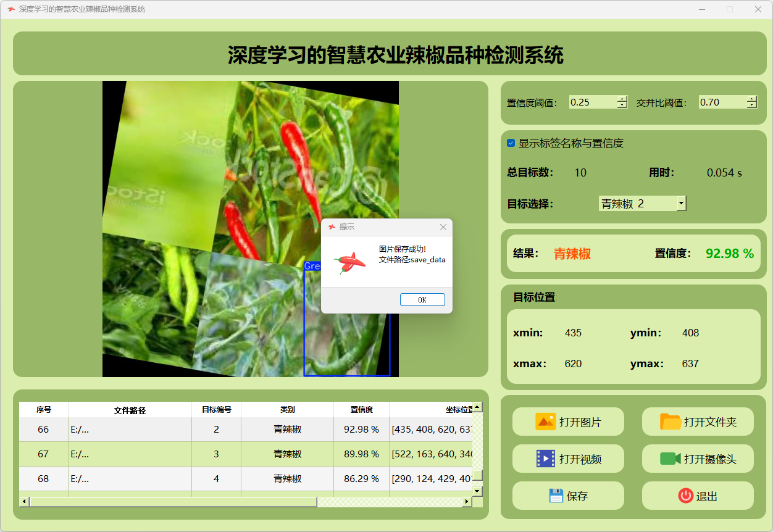Screen dimensions: 773x532
Task: Click the orange 青辣椒 result text
Action: [572, 253]
